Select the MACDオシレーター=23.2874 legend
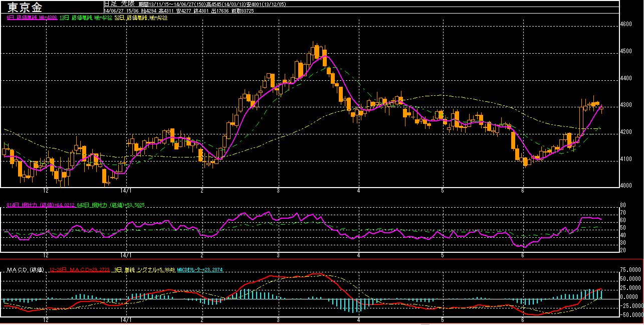Viewport: 644px width, 325px height. (200, 270)
